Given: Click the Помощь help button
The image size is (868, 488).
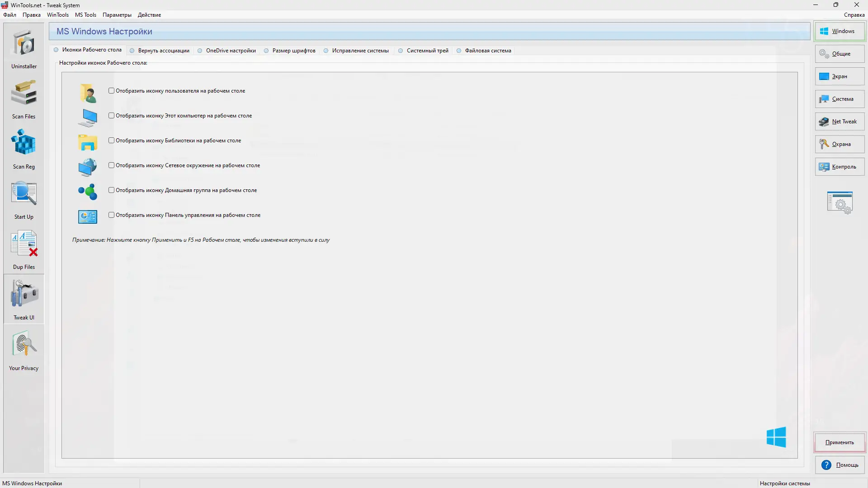Looking at the screenshot, I should (x=840, y=465).
